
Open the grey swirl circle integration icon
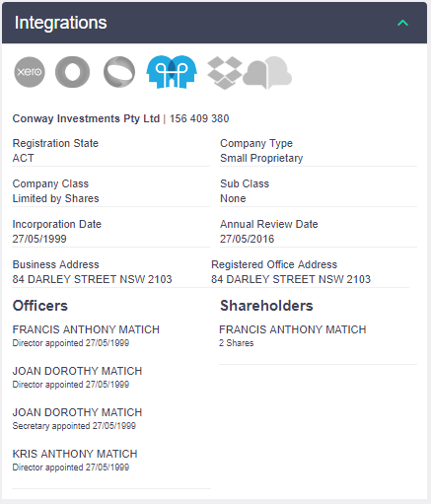[x=119, y=72]
